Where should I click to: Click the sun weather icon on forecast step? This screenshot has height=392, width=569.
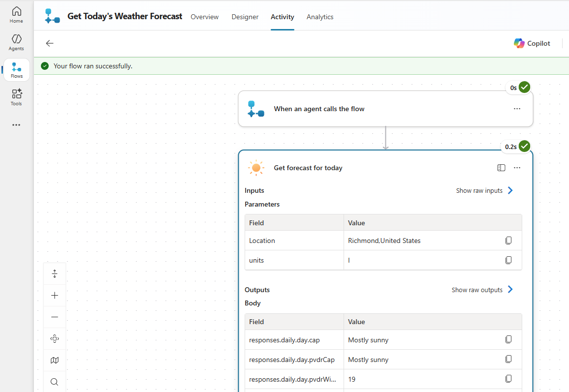point(256,168)
